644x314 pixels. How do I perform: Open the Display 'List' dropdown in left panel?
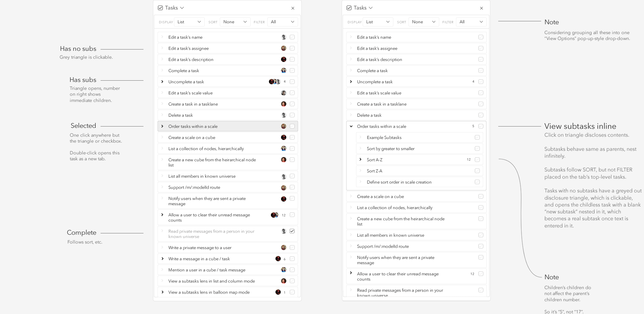click(189, 22)
